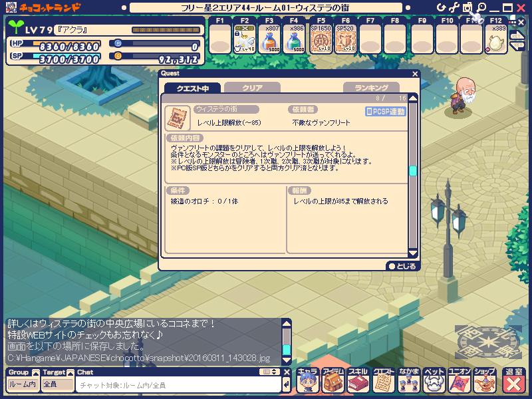532x399 pixels.
Task: Click the とじる close button
Action: click(x=402, y=267)
